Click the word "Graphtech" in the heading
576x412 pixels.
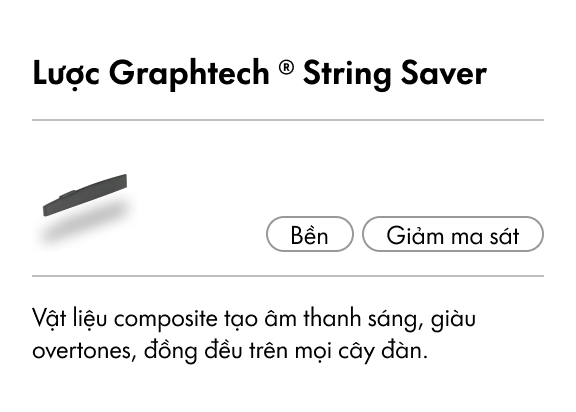tap(189, 73)
